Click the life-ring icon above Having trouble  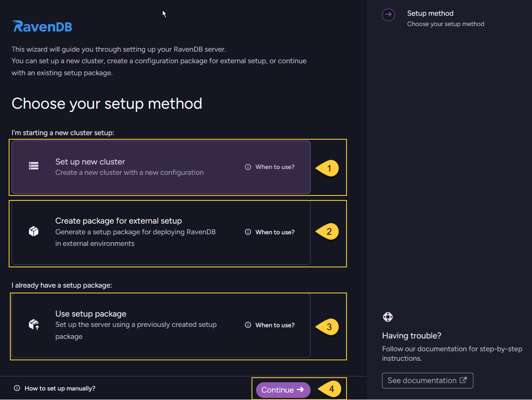coord(387,317)
